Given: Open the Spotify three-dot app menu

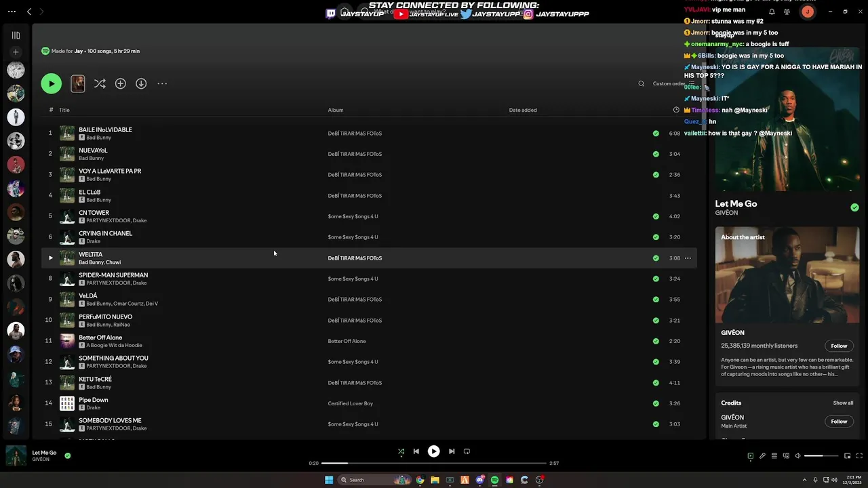Looking at the screenshot, I should 12,12.
